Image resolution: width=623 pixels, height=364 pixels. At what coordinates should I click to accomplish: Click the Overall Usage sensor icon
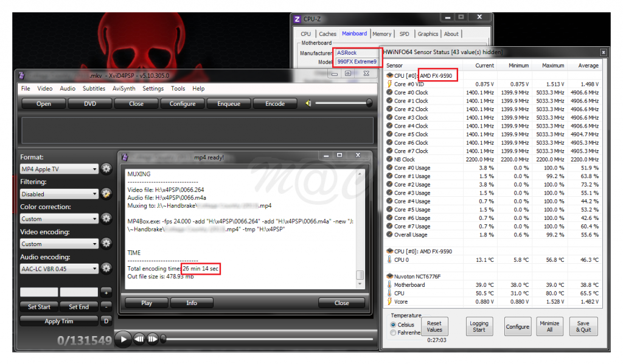pos(389,235)
